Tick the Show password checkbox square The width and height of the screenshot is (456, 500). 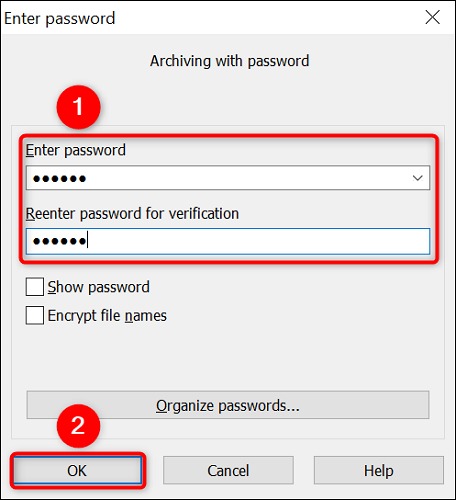(35, 287)
